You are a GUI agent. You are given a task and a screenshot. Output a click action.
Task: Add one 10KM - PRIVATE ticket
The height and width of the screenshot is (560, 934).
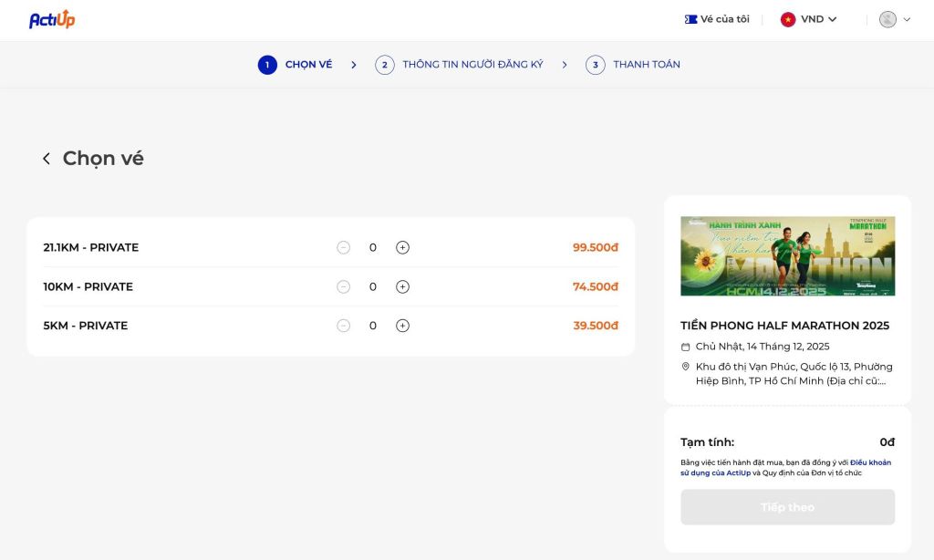click(x=402, y=286)
